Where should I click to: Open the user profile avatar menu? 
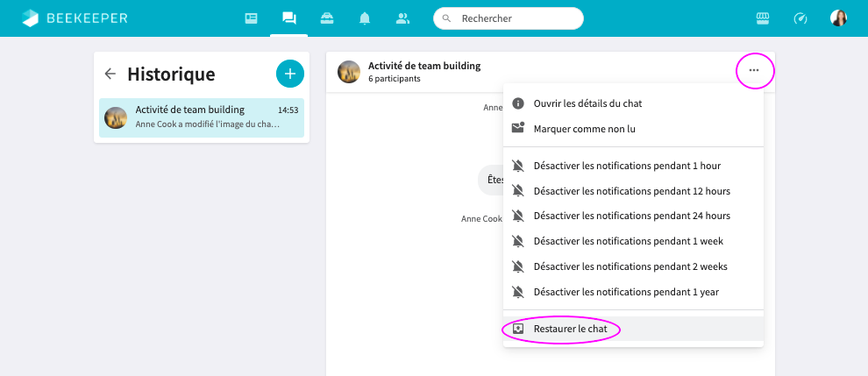[x=838, y=18]
